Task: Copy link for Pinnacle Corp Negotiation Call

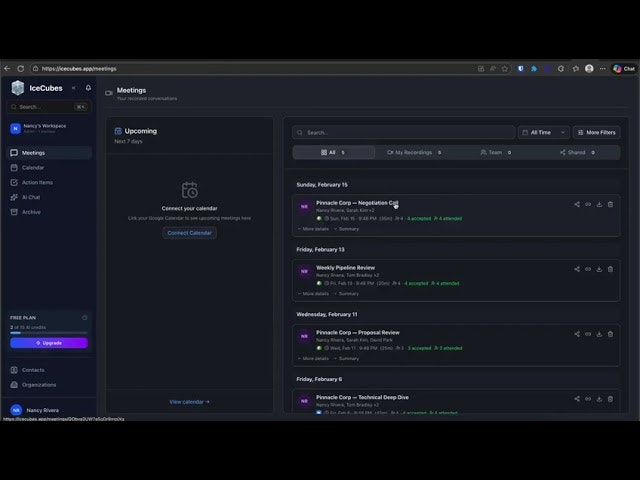Action: (588, 204)
